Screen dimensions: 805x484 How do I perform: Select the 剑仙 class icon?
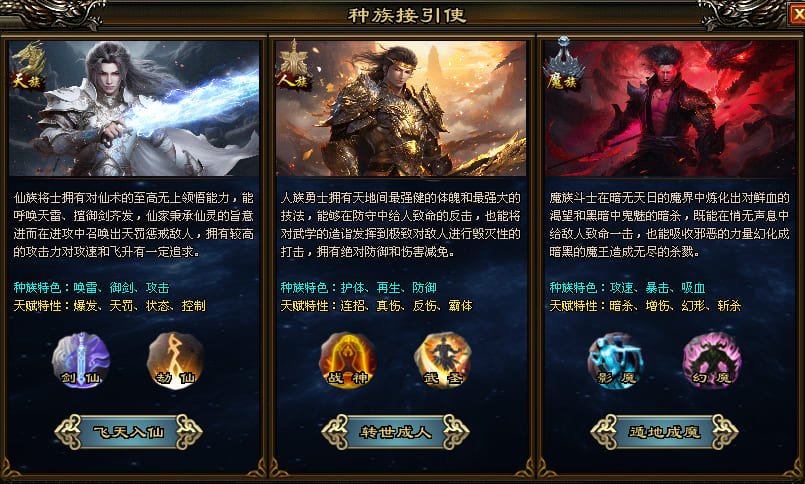pyautogui.click(x=81, y=360)
